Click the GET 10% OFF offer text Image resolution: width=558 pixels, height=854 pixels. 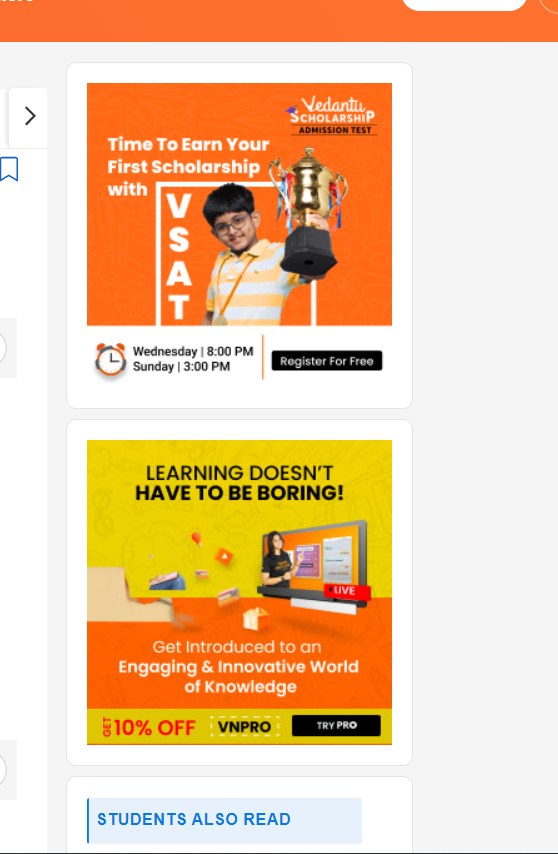tap(149, 728)
